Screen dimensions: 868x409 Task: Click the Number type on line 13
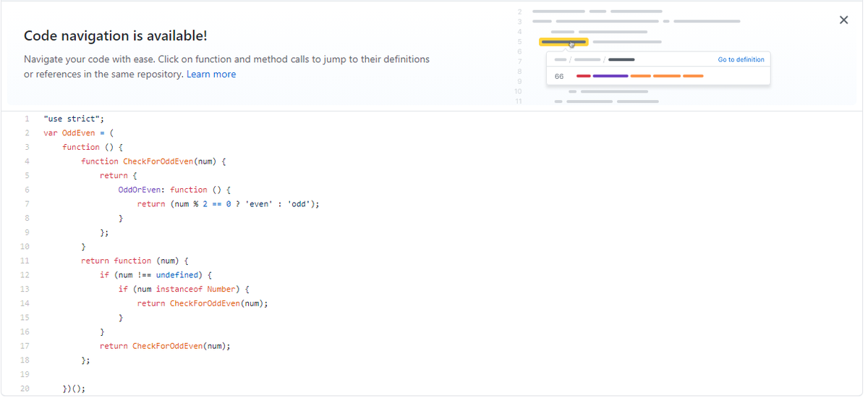[x=221, y=289]
